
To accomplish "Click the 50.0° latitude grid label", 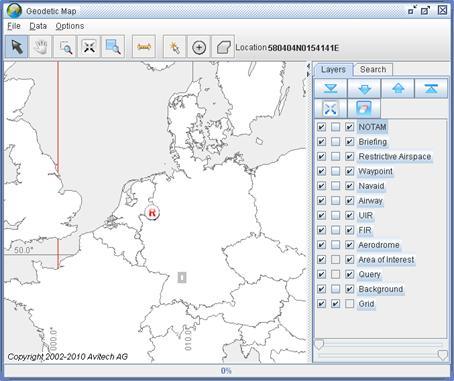I will 24,250.
